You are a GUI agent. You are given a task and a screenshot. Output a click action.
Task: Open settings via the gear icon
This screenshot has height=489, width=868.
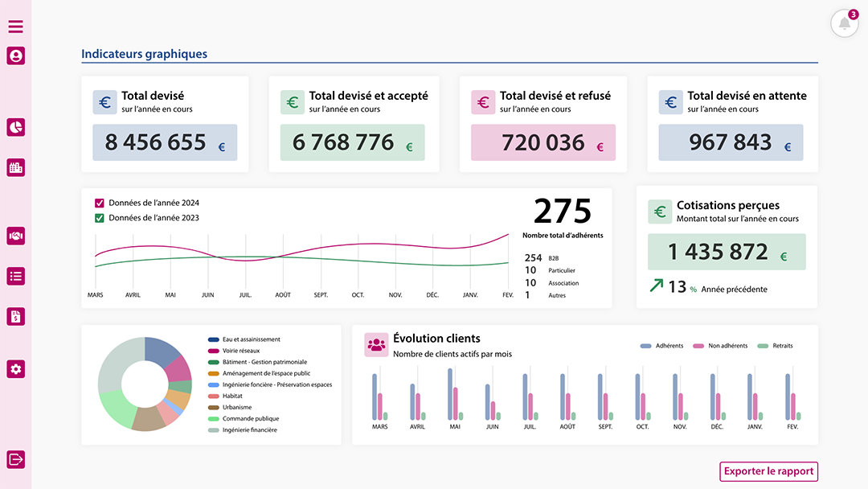(15, 368)
